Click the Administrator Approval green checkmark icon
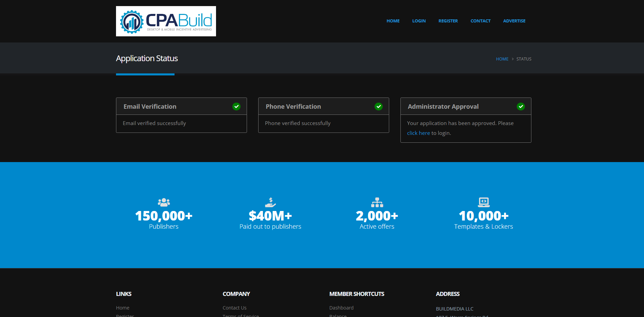The width and height of the screenshot is (644, 317). (521, 107)
